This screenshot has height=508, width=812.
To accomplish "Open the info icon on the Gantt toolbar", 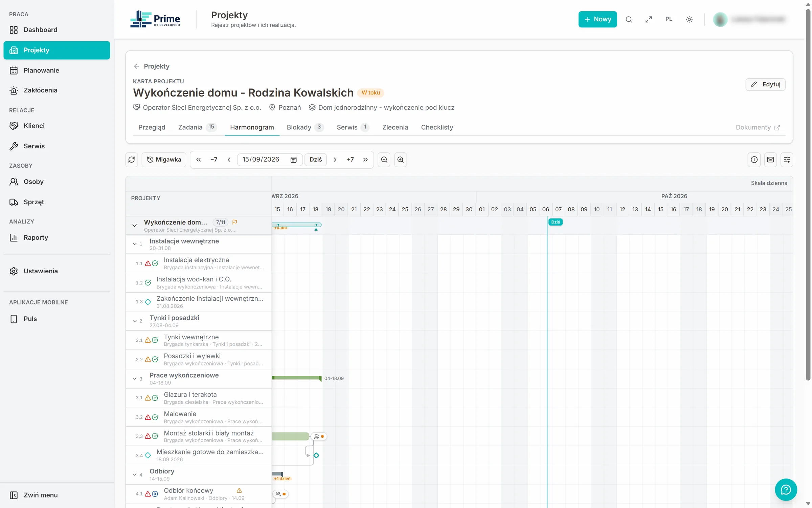I will (x=754, y=160).
